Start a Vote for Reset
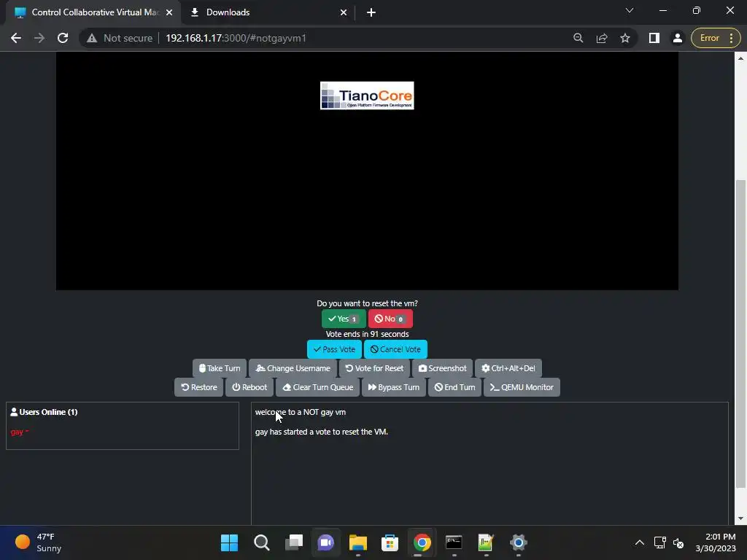The image size is (747, 560). (x=374, y=368)
